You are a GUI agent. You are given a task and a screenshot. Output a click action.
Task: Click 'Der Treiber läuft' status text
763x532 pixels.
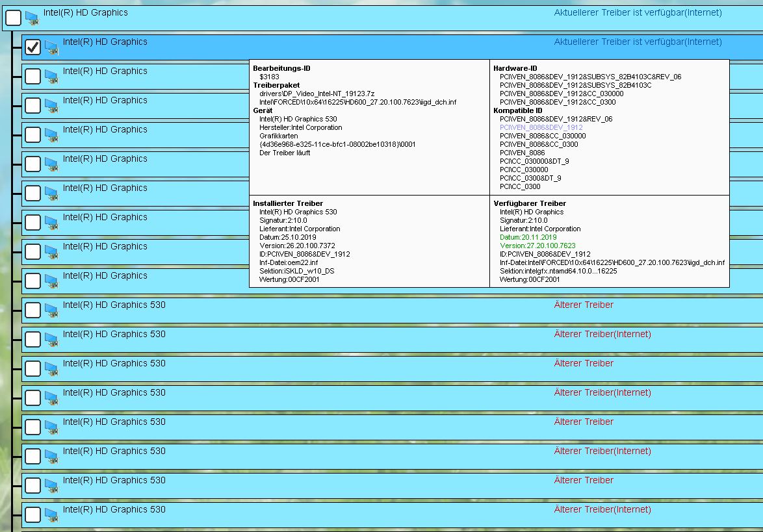tap(285, 153)
